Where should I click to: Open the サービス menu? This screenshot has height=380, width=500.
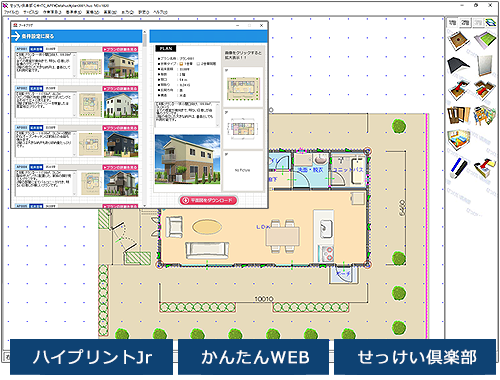(x=31, y=12)
